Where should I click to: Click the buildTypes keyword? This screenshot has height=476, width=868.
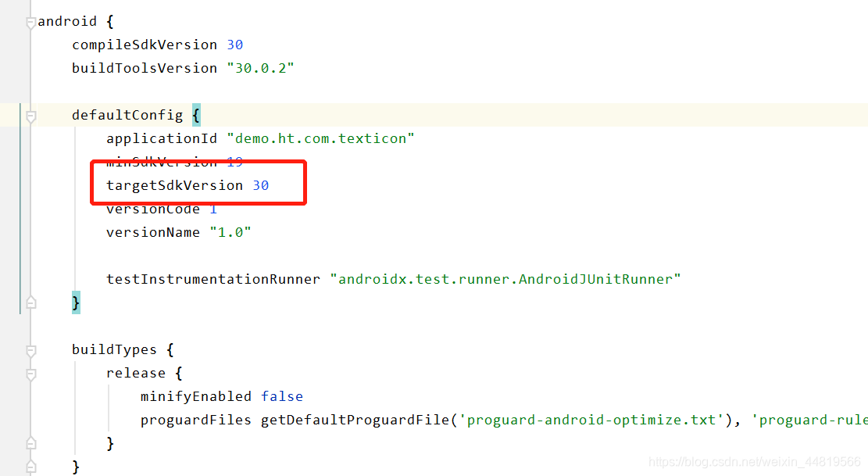click(115, 350)
